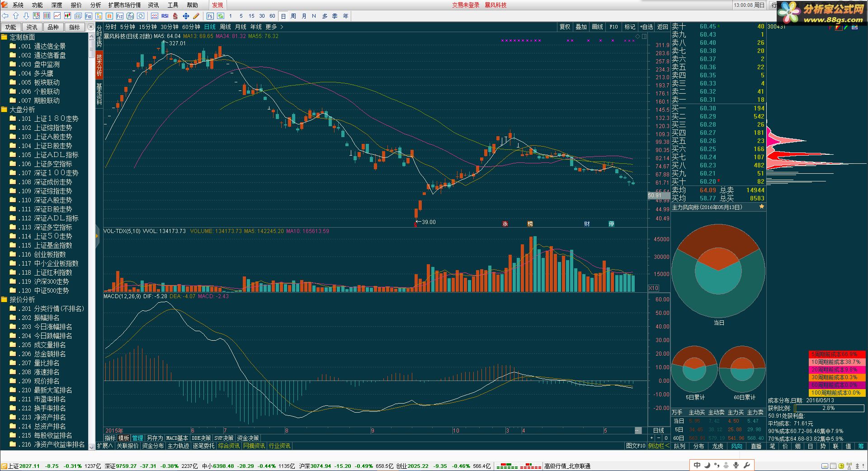Open the 模板 template selector

[x=124, y=438]
